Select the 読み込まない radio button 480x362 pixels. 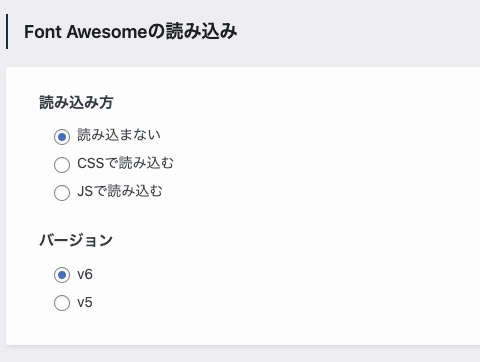click(62, 137)
